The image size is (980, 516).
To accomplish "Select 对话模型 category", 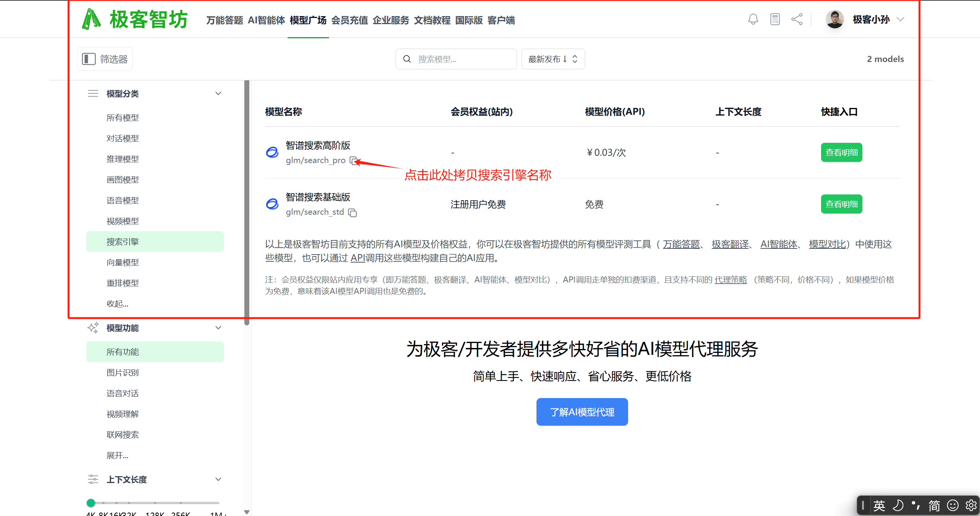I will click(x=155, y=138).
